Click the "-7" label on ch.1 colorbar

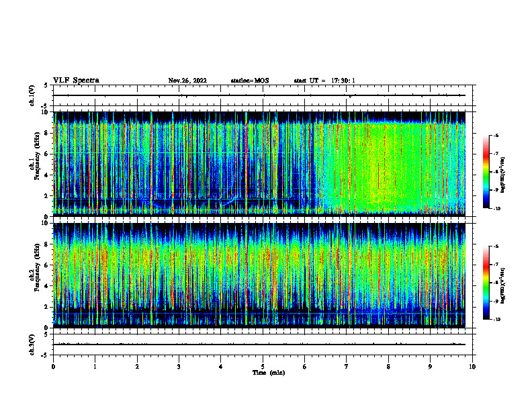496,154
